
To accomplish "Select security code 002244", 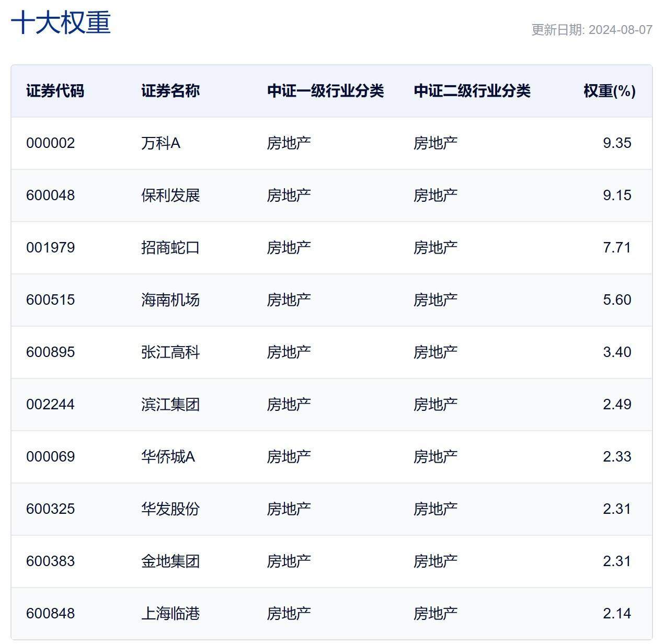I will pos(51,405).
